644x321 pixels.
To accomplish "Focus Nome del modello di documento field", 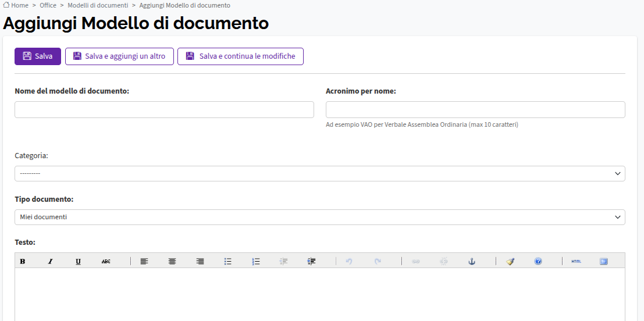I will click(x=164, y=109).
